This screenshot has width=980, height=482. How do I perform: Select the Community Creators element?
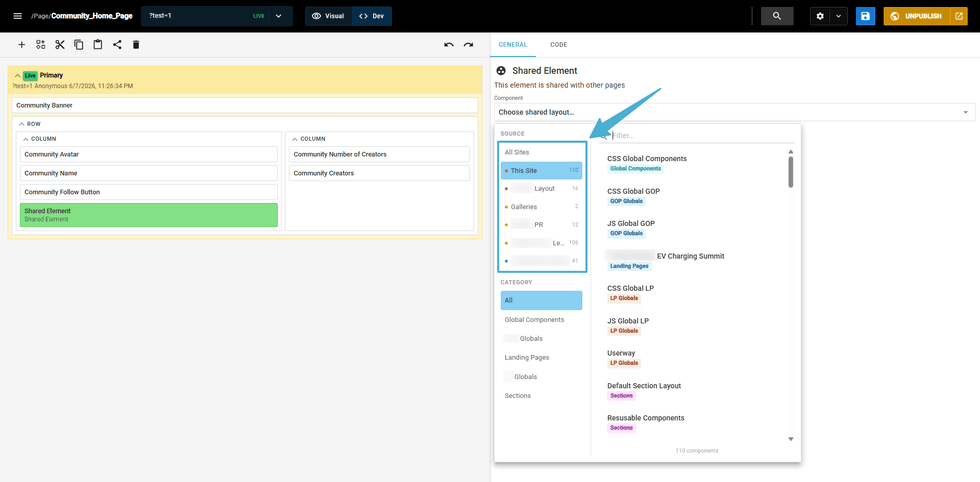pos(379,173)
